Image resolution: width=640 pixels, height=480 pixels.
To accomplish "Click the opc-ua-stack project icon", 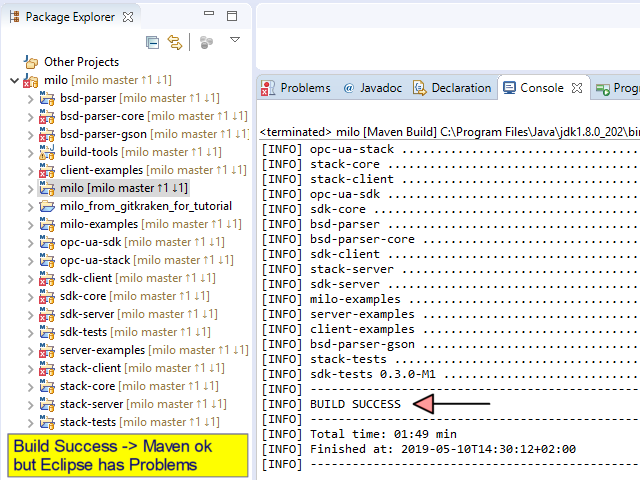I will (47, 260).
